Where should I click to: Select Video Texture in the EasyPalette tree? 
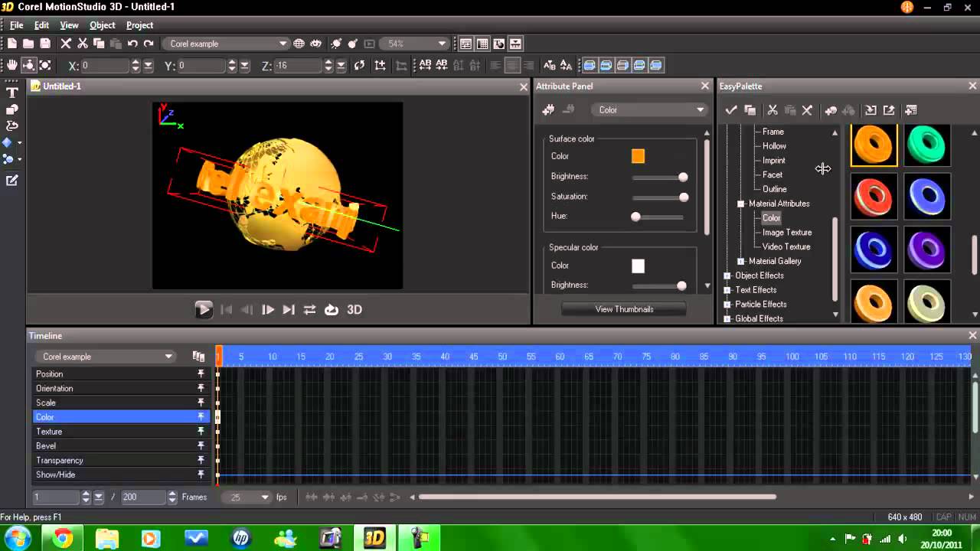[x=786, y=247]
